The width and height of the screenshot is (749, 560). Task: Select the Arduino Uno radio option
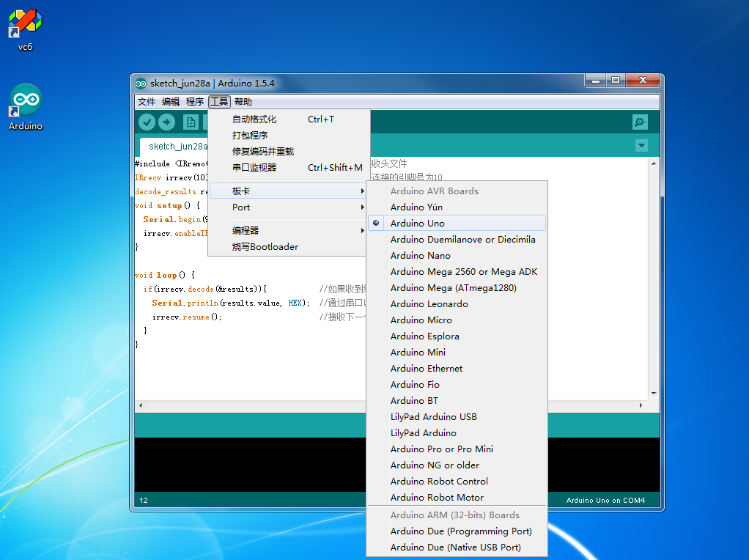tap(417, 224)
